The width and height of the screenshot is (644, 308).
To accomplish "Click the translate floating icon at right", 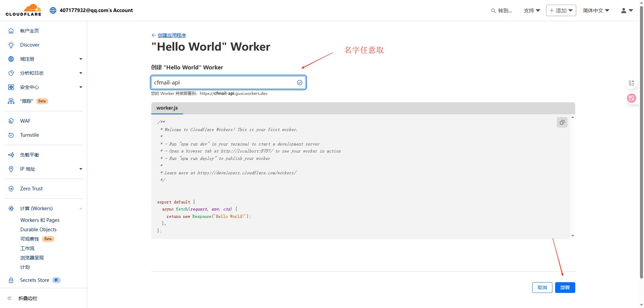I will (x=631, y=98).
